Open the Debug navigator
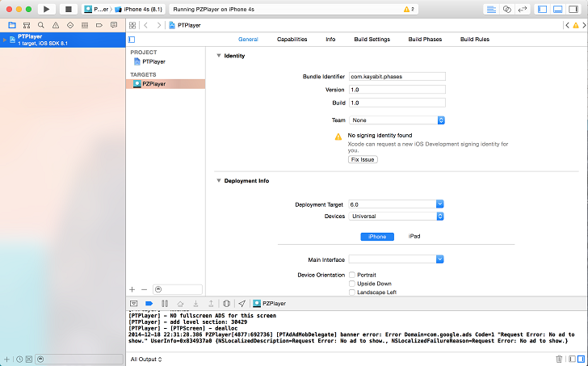This screenshot has height=366, width=588. [85, 25]
